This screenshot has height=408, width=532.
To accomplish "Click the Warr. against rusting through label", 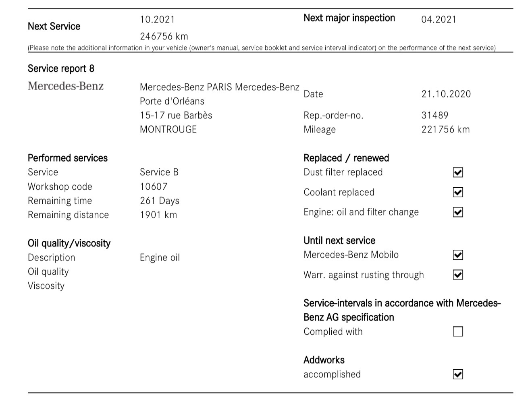I will (x=364, y=275).
